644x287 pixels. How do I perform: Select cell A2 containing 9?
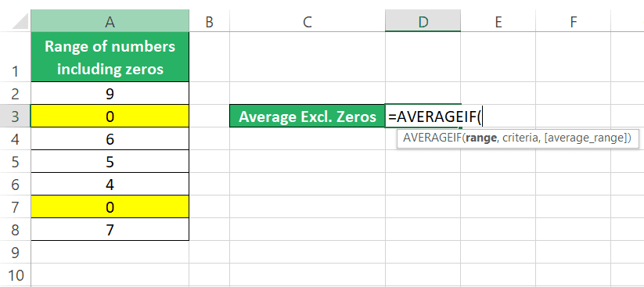(110, 94)
